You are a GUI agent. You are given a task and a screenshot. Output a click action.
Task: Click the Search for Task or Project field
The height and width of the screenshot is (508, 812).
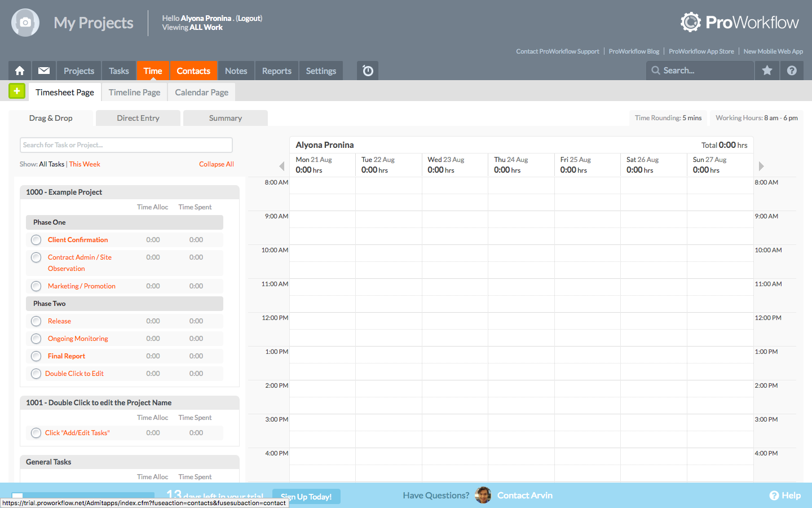[x=126, y=145]
